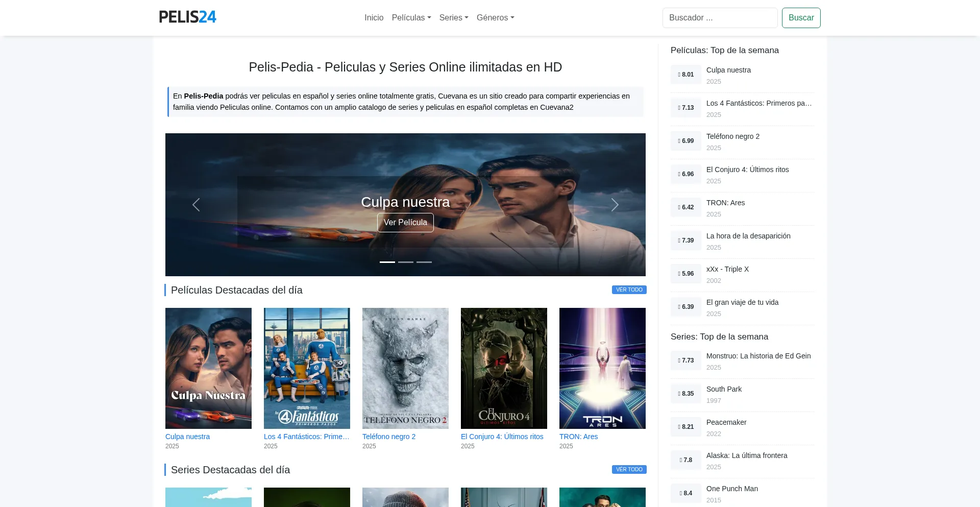The image size is (980, 507).
Task: Open the Series dropdown menu
Action: point(453,18)
